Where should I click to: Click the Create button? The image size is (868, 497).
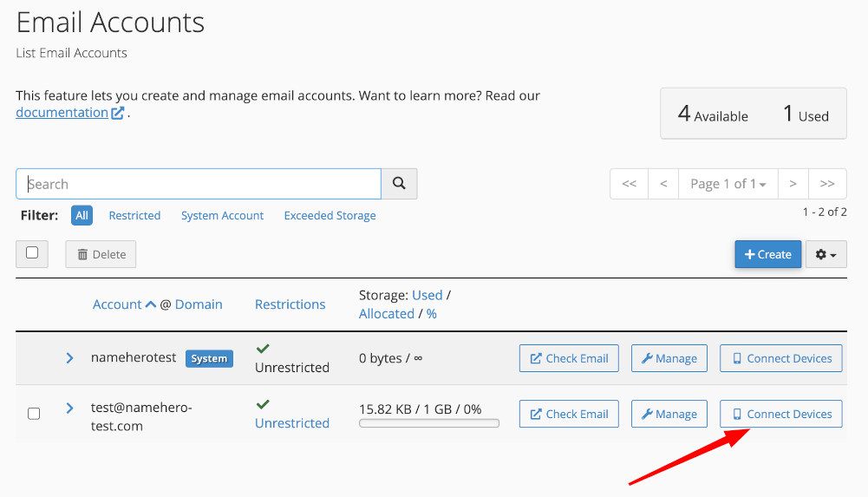pos(767,255)
